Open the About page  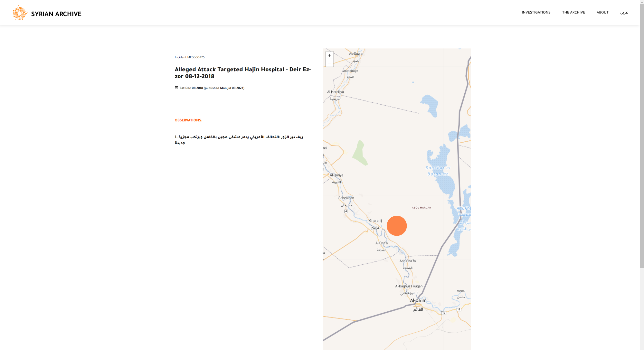click(602, 13)
